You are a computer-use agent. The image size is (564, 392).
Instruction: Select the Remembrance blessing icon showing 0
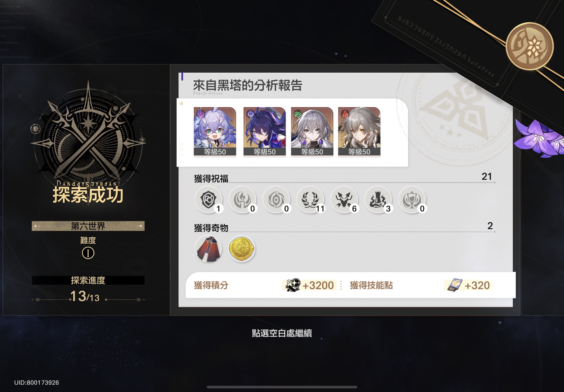click(242, 199)
